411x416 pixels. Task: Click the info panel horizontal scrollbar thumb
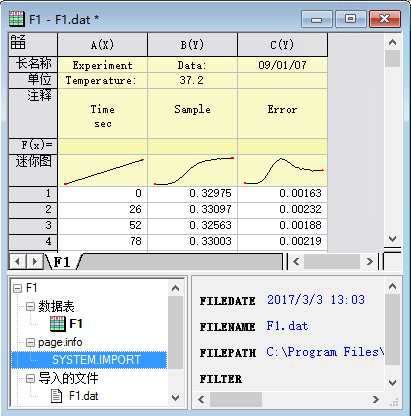click(x=236, y=399)
